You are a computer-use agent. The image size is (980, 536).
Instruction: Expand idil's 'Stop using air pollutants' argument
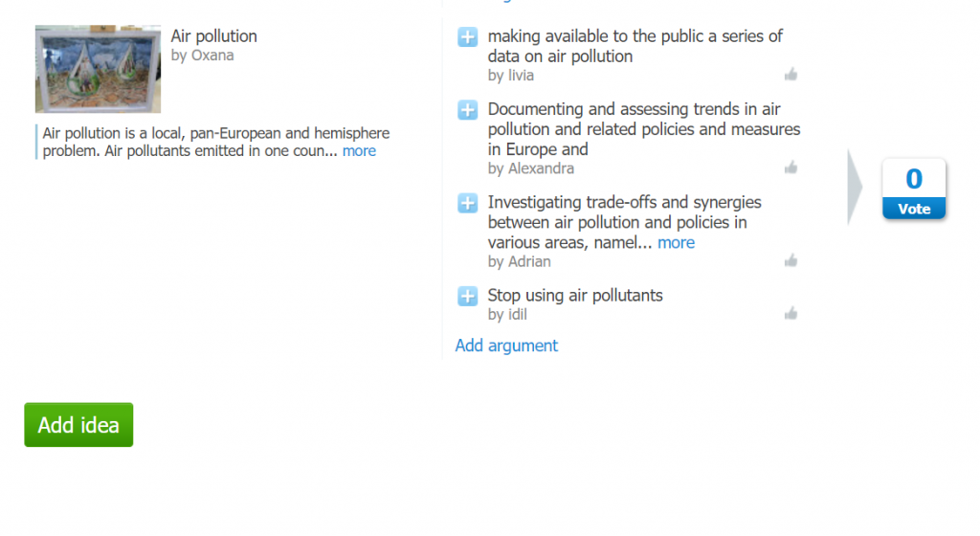(x=467, y=296)
